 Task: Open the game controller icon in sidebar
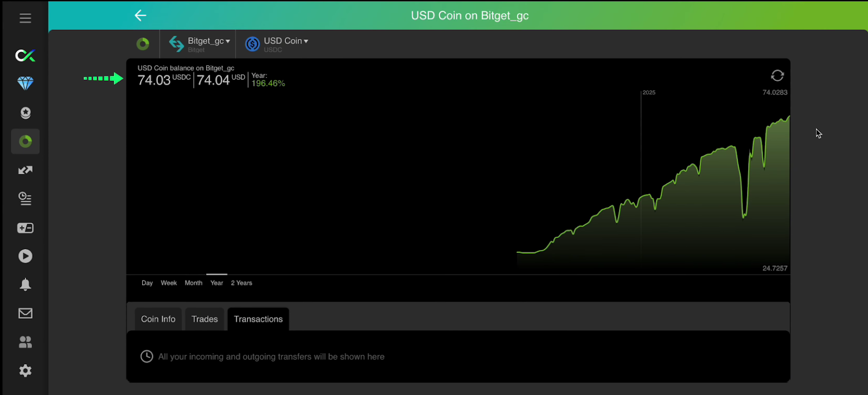pos(25,228)
